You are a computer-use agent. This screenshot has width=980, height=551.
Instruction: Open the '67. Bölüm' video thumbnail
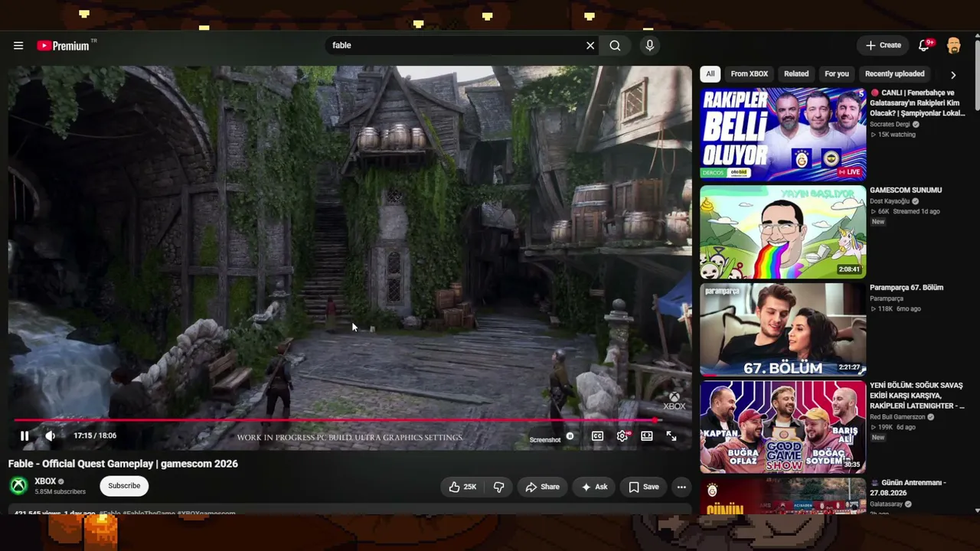(783, 330)
